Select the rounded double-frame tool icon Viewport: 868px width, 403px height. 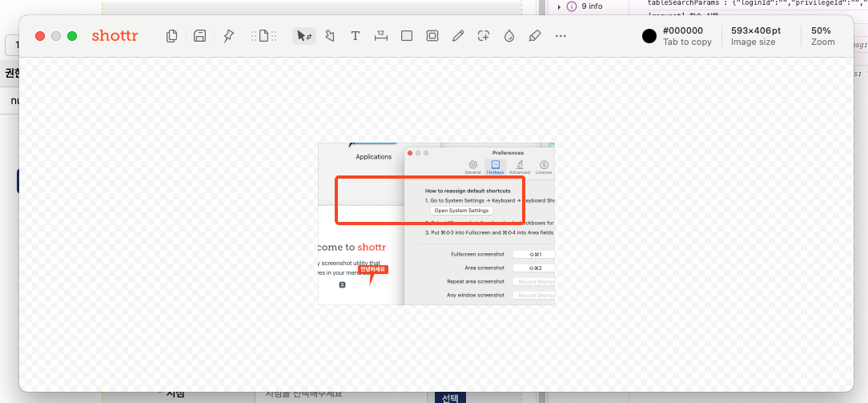[432, 36]
